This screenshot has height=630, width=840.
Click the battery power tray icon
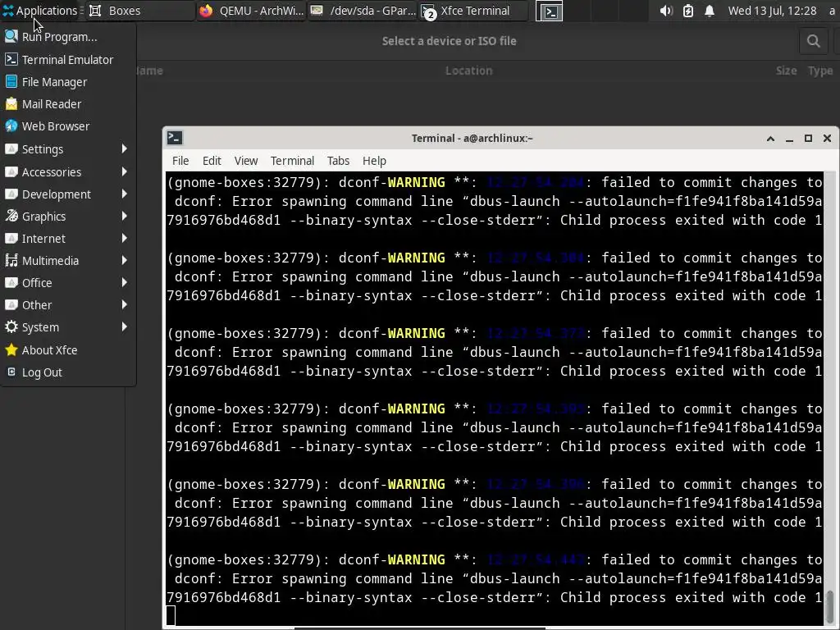[x=688, y=11]
